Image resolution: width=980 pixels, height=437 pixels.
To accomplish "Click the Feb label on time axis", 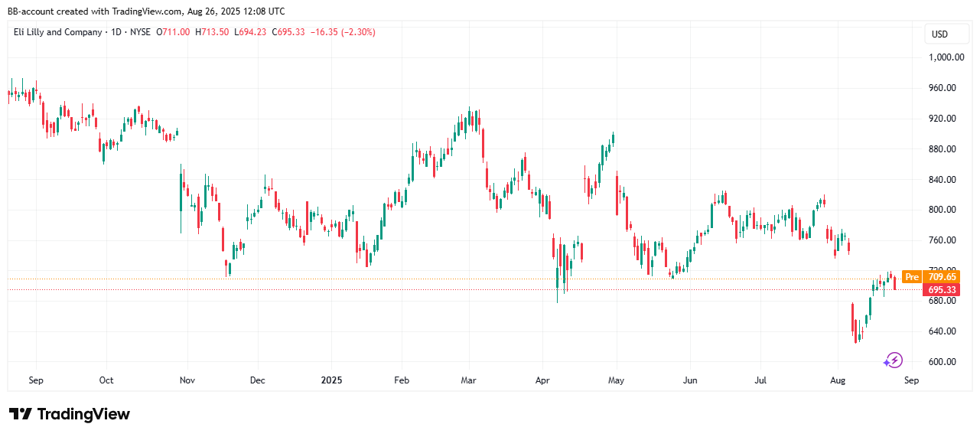I will pyautogui.click(x=403, y=380).
